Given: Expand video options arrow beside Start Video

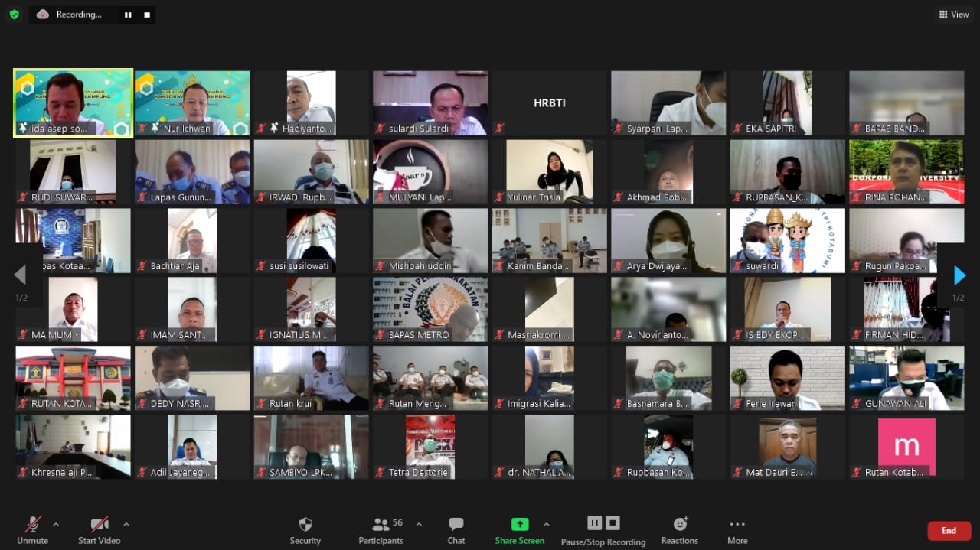Looking at the screenshot, I should (126, 525).
